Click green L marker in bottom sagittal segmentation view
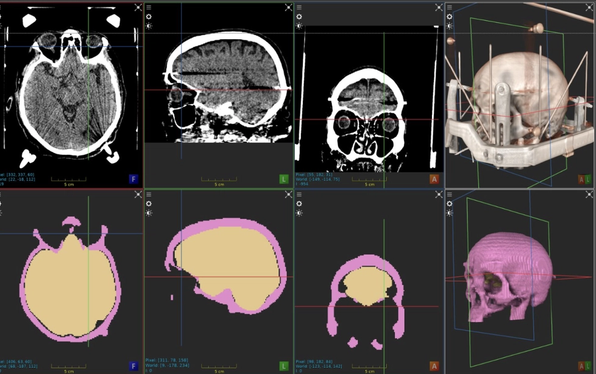Image resolution: width=596 pixels, height=374 pixels. pyautogui.click(x=284, y=366)
